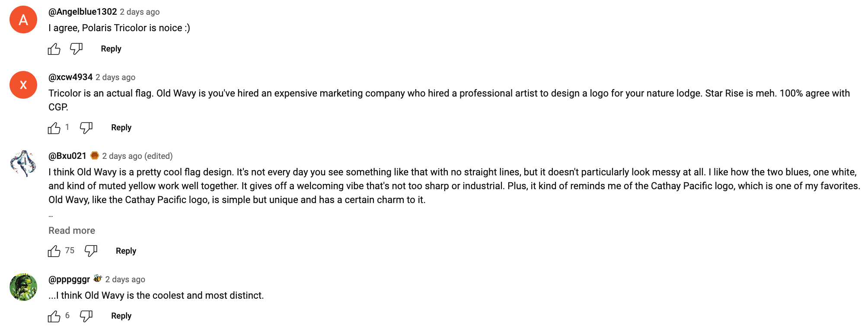This screenshot has height=329, width=868.
Task: Like the @pppgggr comment
Action: click(x=54, y=316)
